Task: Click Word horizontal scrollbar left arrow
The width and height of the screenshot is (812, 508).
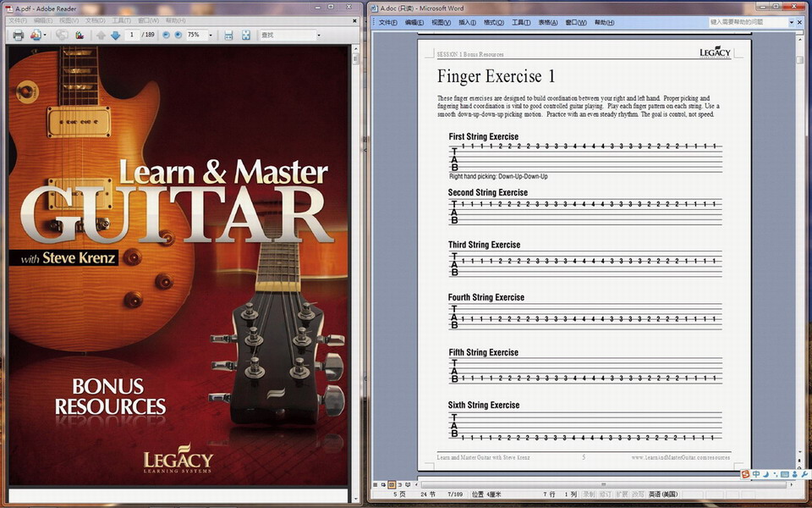Action: tap(417, 484)
